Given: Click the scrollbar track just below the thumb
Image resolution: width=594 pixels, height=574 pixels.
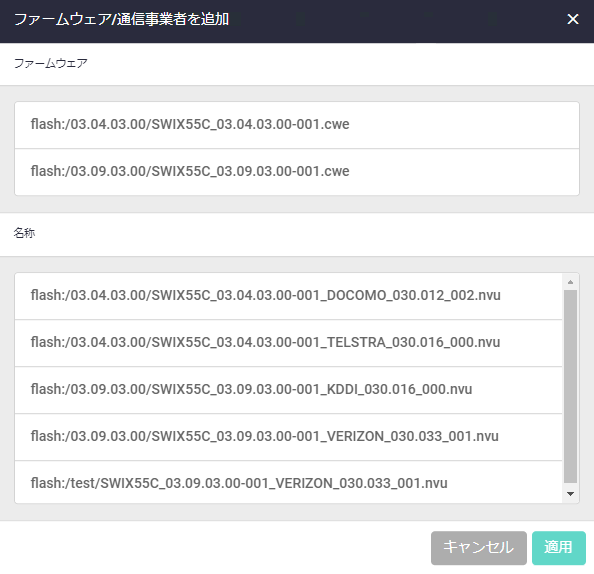Looking at the screenshot, I should pyautogui.click(x=570, y=486).
